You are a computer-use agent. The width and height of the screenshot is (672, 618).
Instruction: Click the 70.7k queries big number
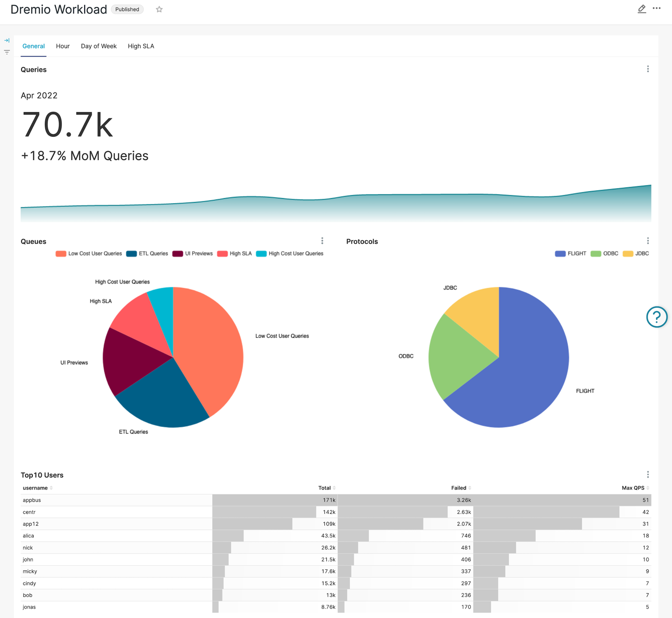(68, 125)
